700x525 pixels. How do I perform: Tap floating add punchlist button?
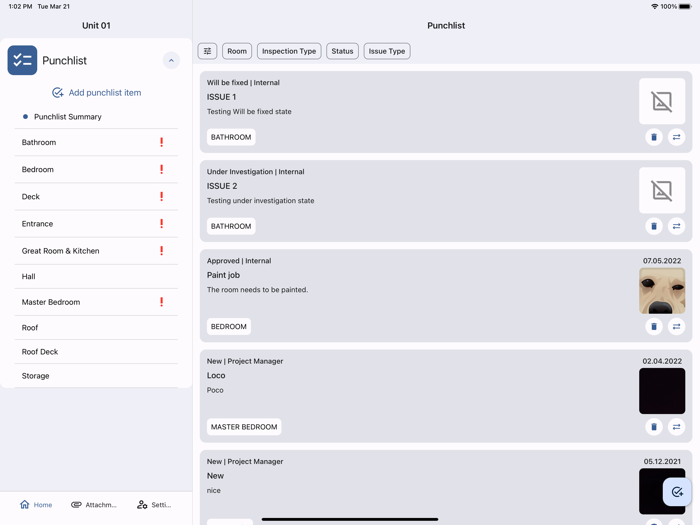point(677,492)
